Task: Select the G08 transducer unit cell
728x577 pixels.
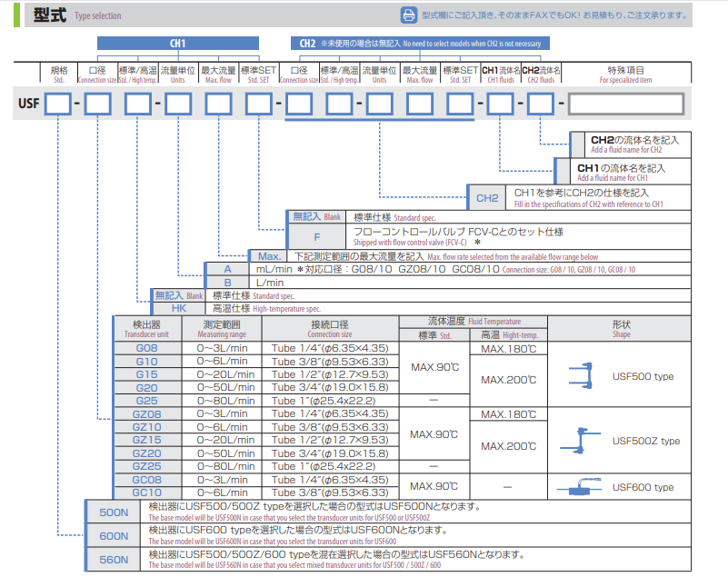Action: coord(146,349)
